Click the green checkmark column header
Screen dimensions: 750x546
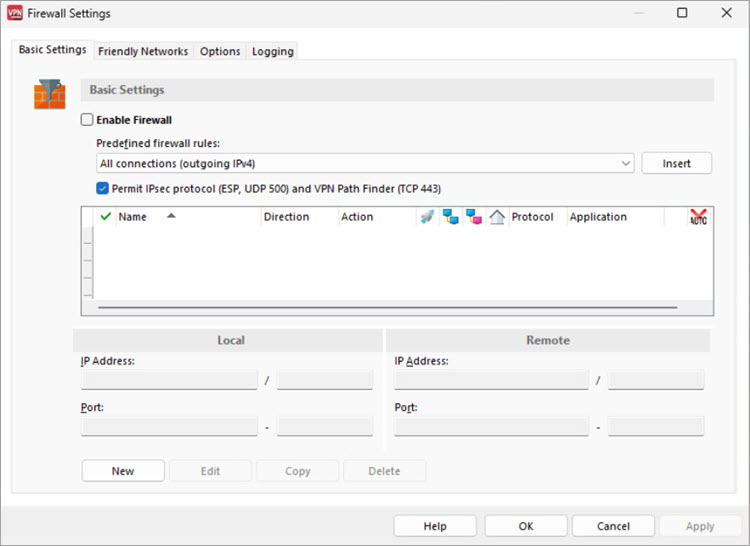(x=106, y=217)
